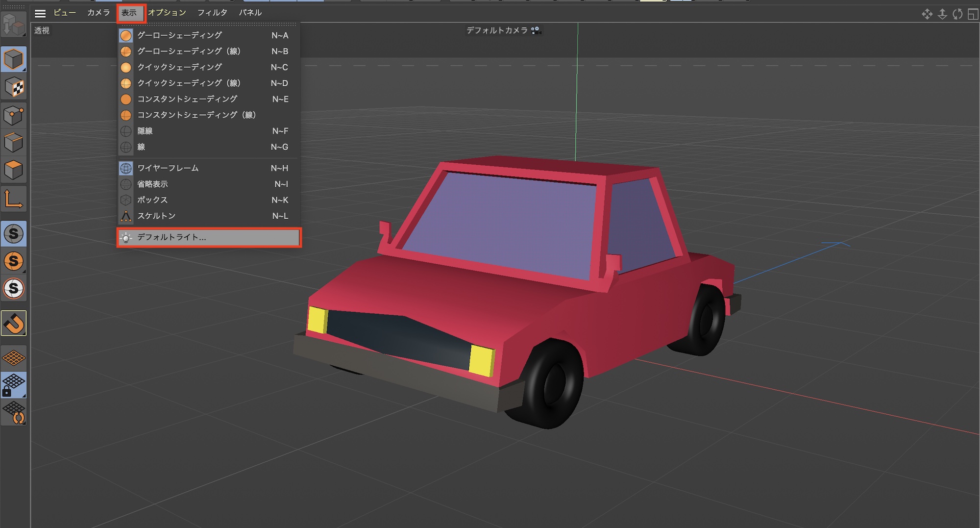Screen dimensions: 980x528
Task: Click the Enable Axis tool icon
Action: [13, 199]
